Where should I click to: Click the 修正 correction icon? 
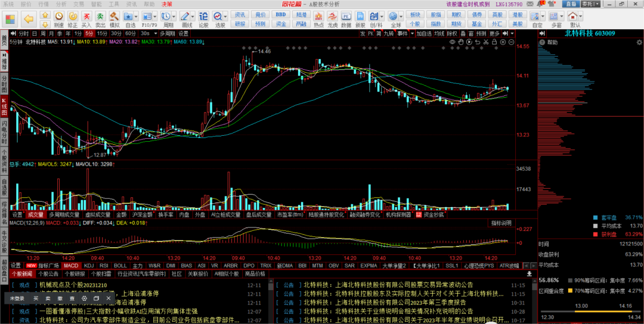[73, 17]
